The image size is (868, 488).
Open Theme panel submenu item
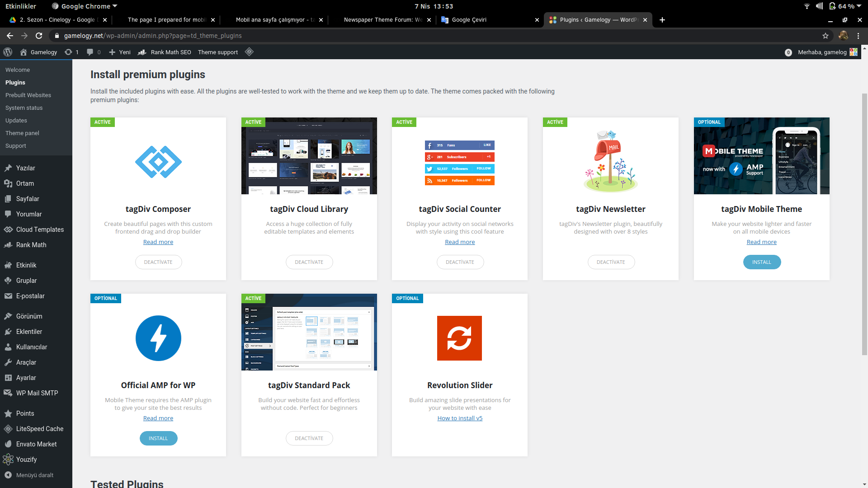click(x=22, y=133)
